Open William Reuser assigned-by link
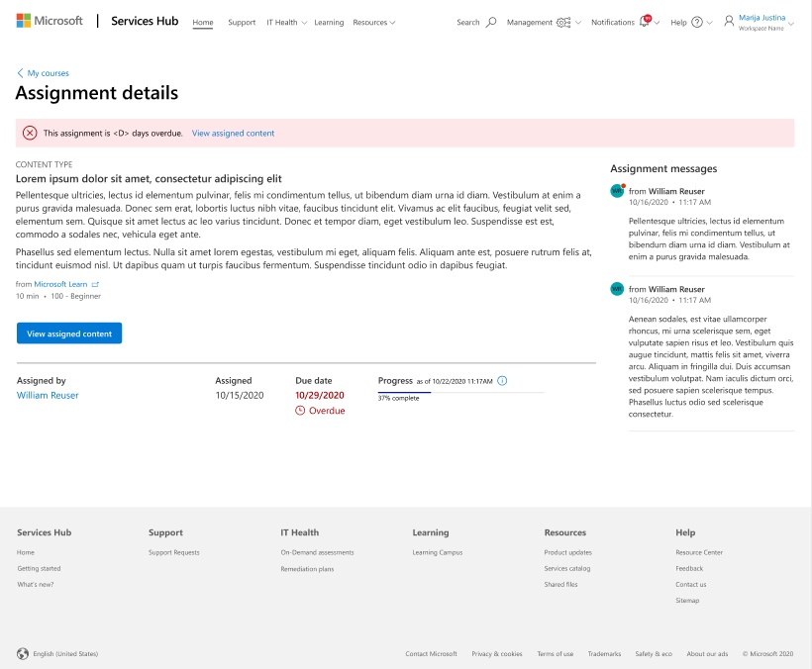The width and height of the screenshot is (812, 669). tap(48, 396)
